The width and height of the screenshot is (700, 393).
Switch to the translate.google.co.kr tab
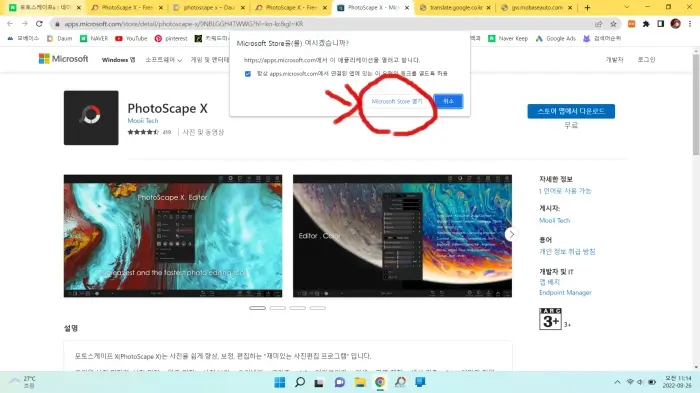455,8
